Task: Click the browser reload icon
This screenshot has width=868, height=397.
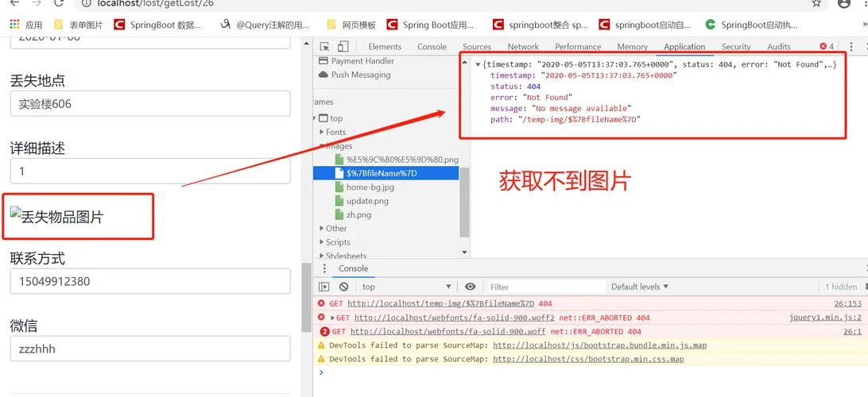Action: pyautogui.click(x=59, y=3)
